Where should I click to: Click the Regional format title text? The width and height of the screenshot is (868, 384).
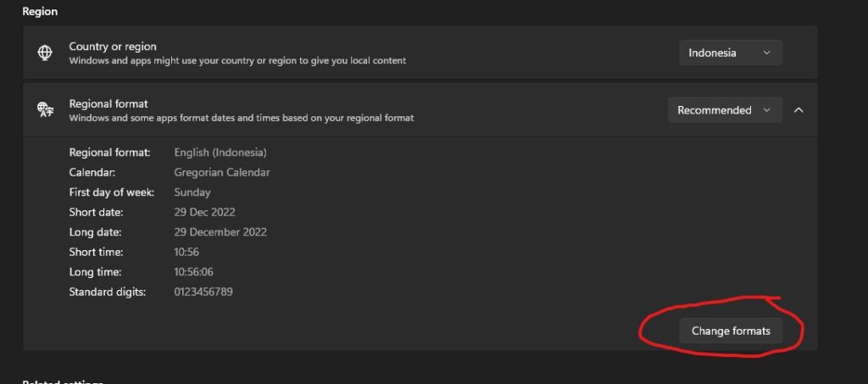pyautogui.click(x=108, y=104)
